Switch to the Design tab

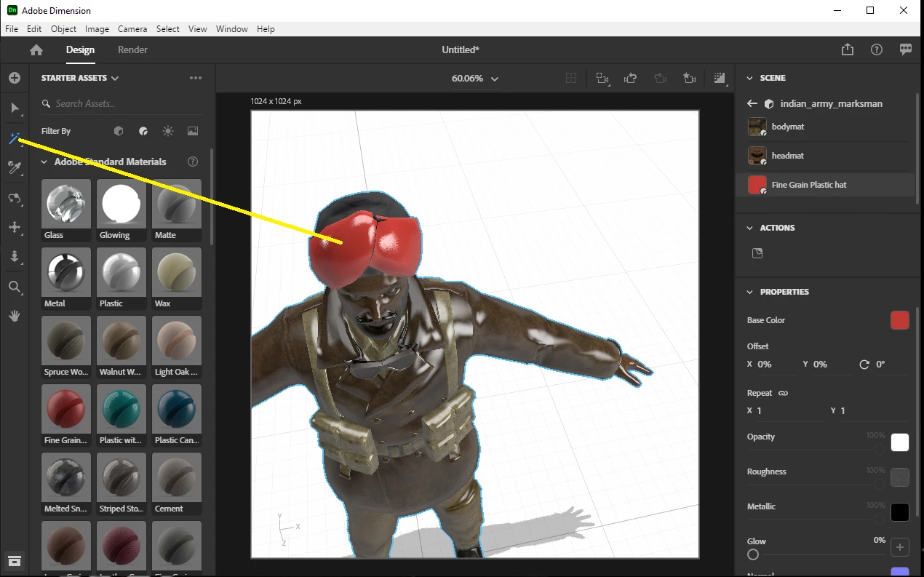click(x=80, y=49)
